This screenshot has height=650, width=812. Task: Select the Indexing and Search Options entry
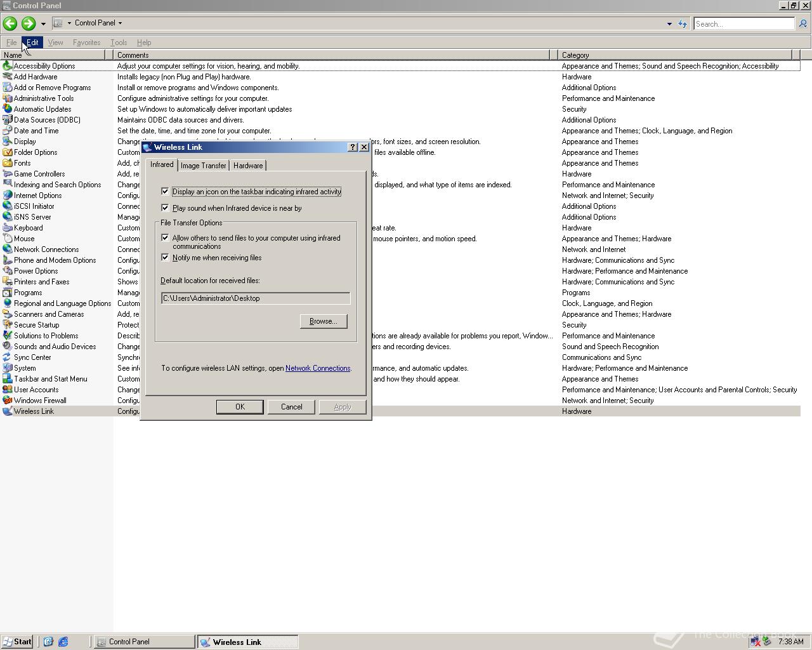coord(57,185)
